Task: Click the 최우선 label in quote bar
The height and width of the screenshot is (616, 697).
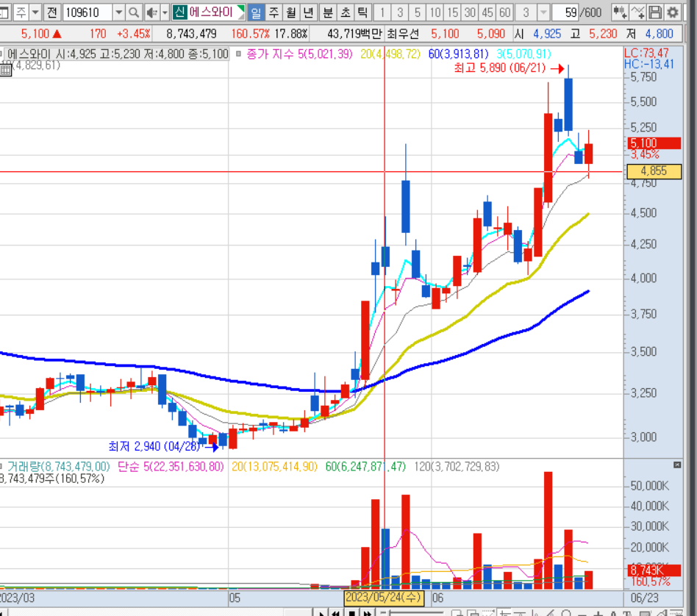Action: [402, 34]
